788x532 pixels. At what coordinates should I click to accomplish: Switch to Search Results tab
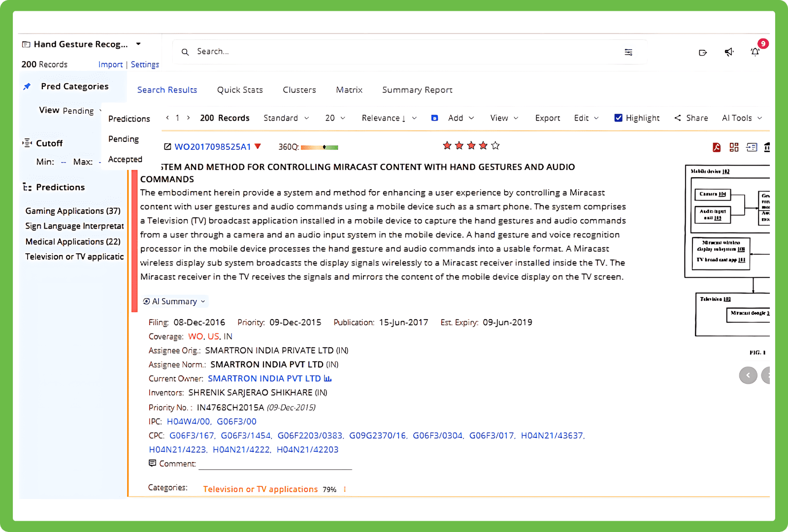coord(167,90)
